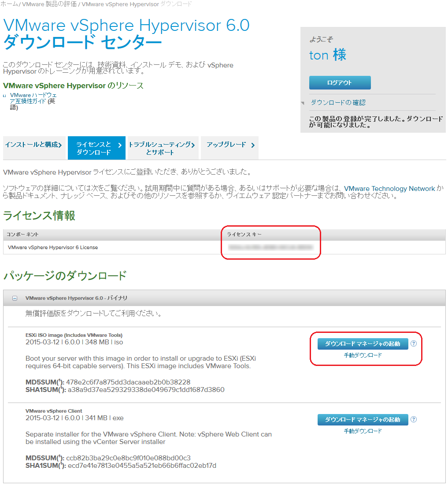Expand the ダウンロードの確認 section
This screenshot has width=448, height=485.
338,102
